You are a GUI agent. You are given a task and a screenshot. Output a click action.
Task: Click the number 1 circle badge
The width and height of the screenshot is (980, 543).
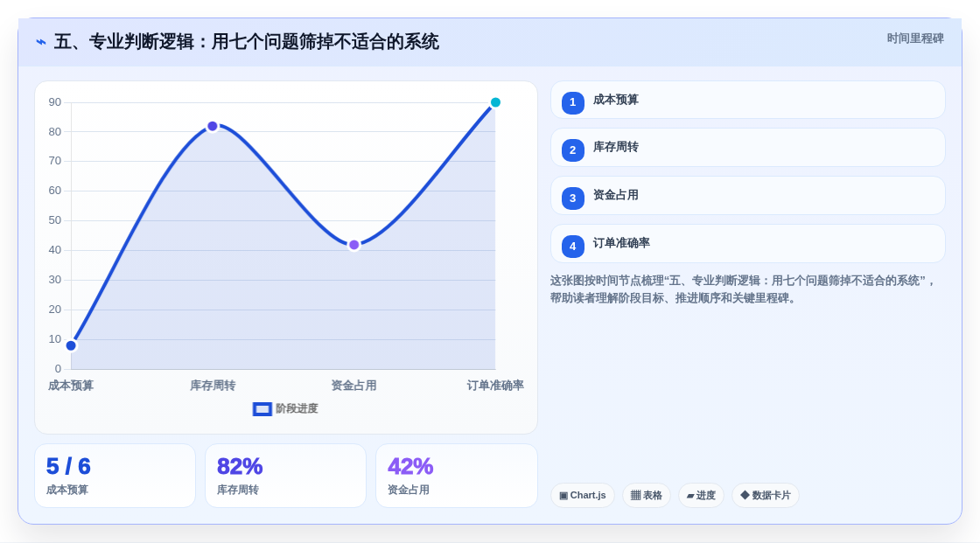pyautogui.click(x=572, y=102)
